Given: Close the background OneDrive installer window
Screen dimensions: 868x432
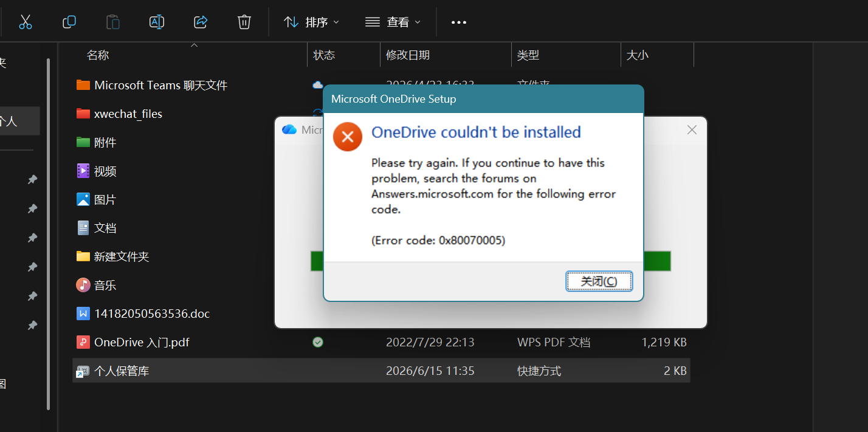Looking at the screenshot, I should 692,129.
